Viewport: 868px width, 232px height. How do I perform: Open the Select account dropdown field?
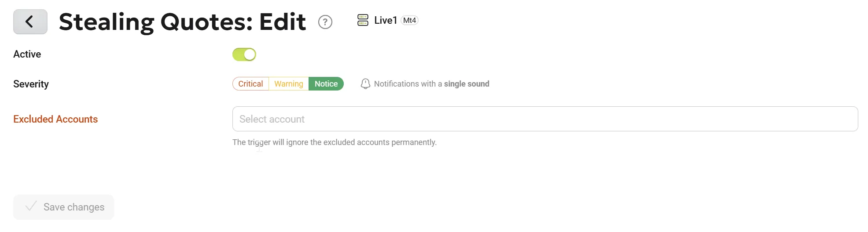pyautogui.click(x=545, y=119)
